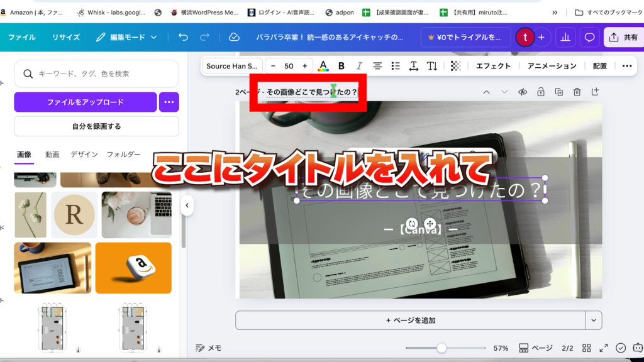Expand the arrow beside ページを追加

(593, 321)
